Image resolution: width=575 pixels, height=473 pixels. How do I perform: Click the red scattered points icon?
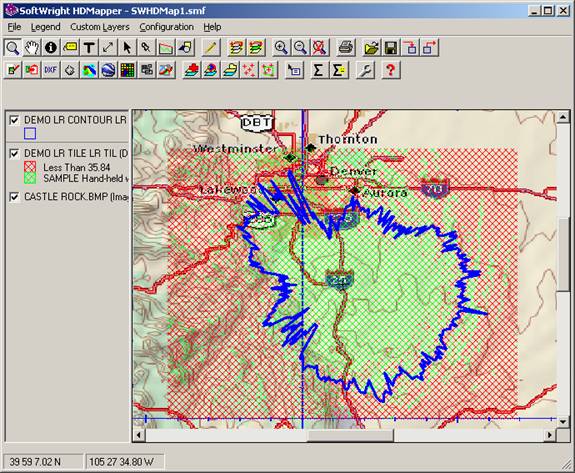[249, 70]
